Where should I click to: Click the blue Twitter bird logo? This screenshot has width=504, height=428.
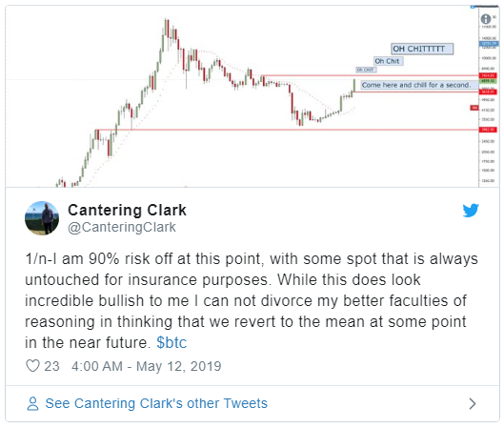click(471, 211)
